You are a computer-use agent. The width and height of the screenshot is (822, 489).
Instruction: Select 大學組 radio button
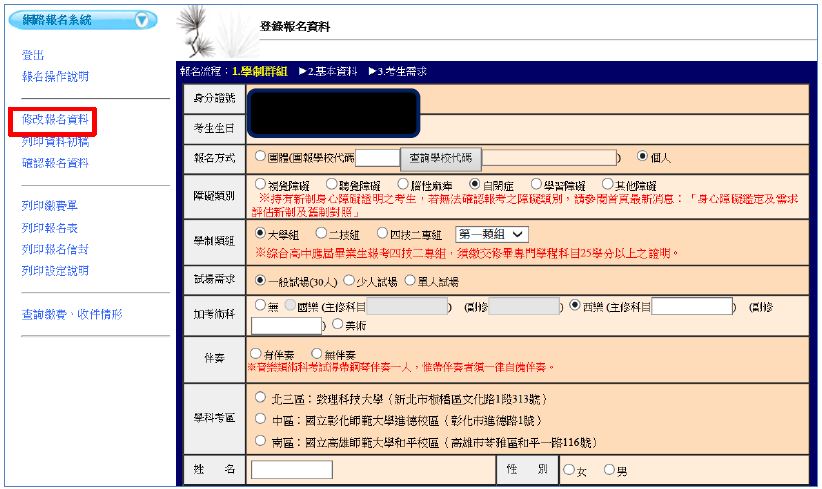pos(261,233)
